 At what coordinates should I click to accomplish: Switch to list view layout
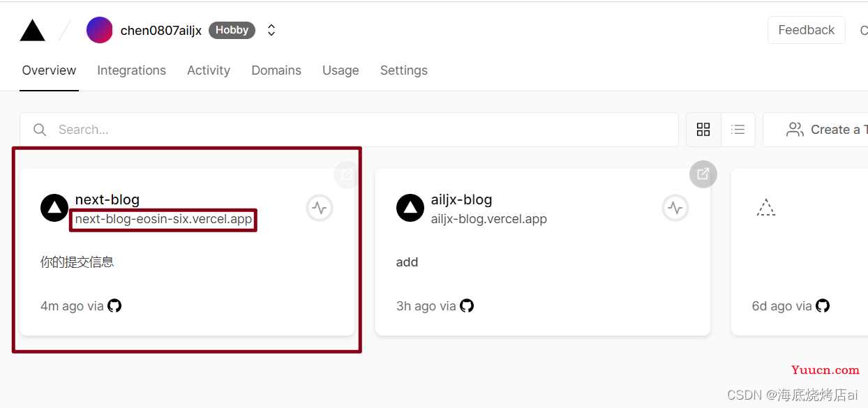pyautogui.click(x=738, y=130)
